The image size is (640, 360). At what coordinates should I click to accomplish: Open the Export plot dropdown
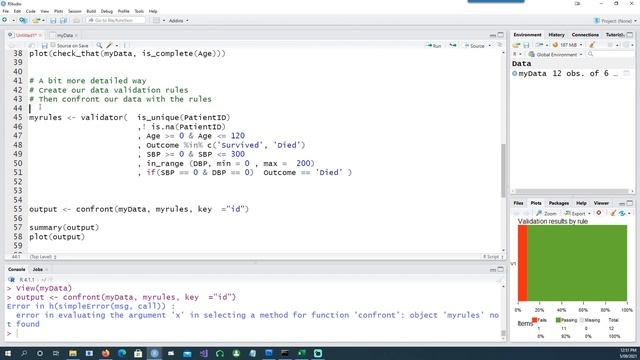click(x=577, y=213)
